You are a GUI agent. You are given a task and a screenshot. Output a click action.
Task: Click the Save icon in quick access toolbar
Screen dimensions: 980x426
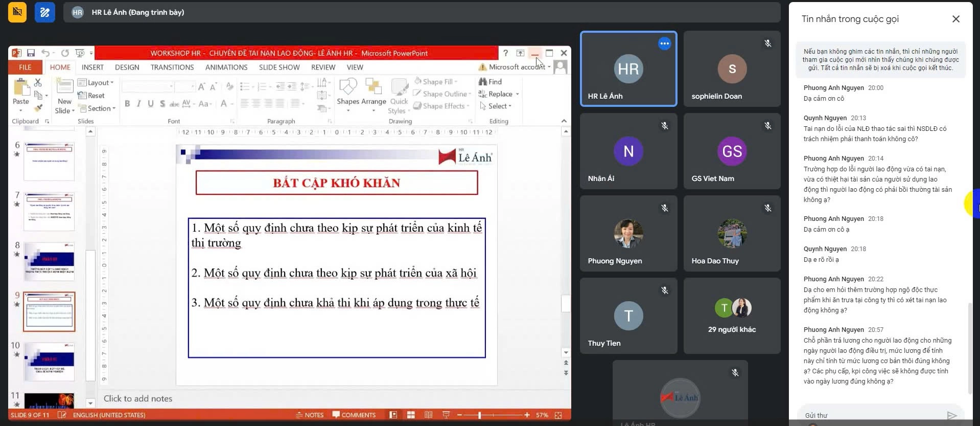click(31, 53)
